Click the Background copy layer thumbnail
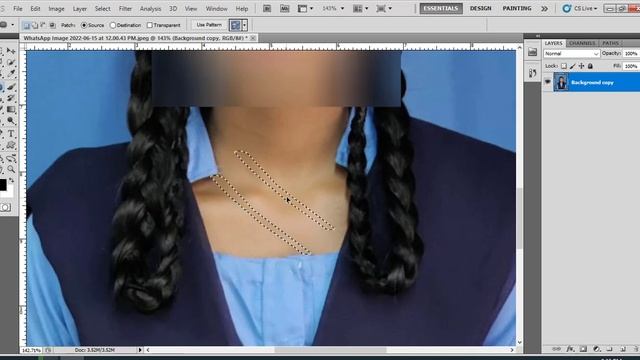This screenshot has width=640, height=360. pyautogui.click(x=561, y=82)
